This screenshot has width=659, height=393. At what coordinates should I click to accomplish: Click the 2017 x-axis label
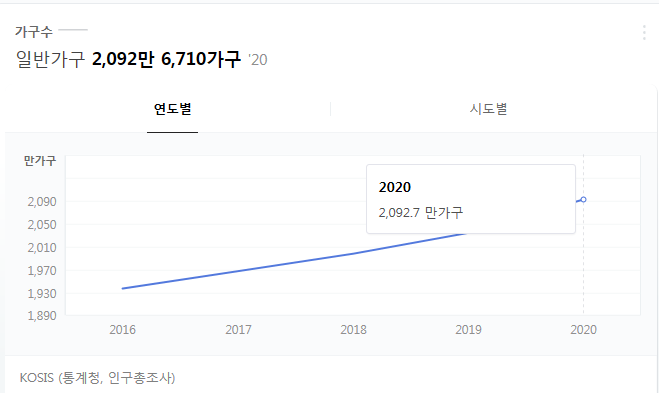[238, 330]
